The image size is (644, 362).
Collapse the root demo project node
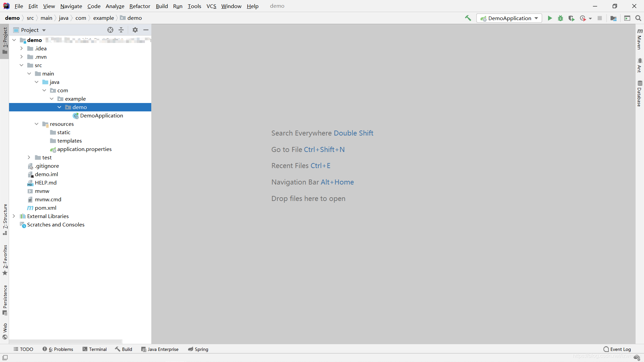14,40
